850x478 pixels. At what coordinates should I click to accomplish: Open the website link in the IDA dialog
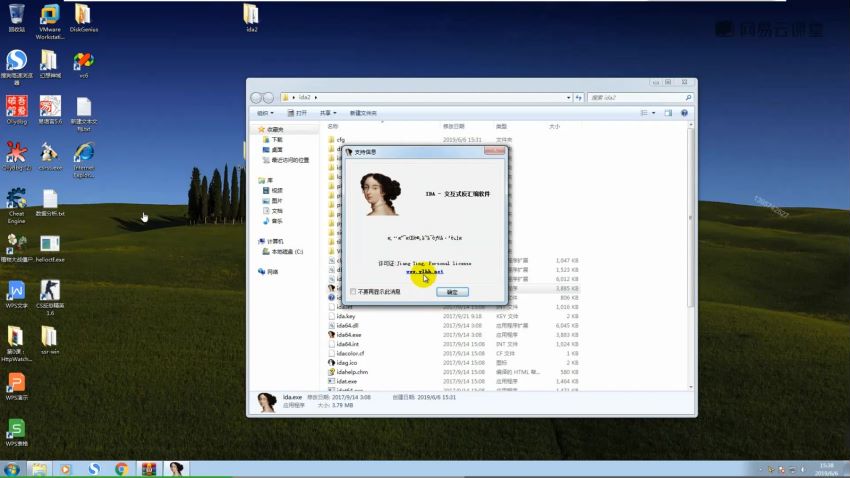(x=424, y=272)
